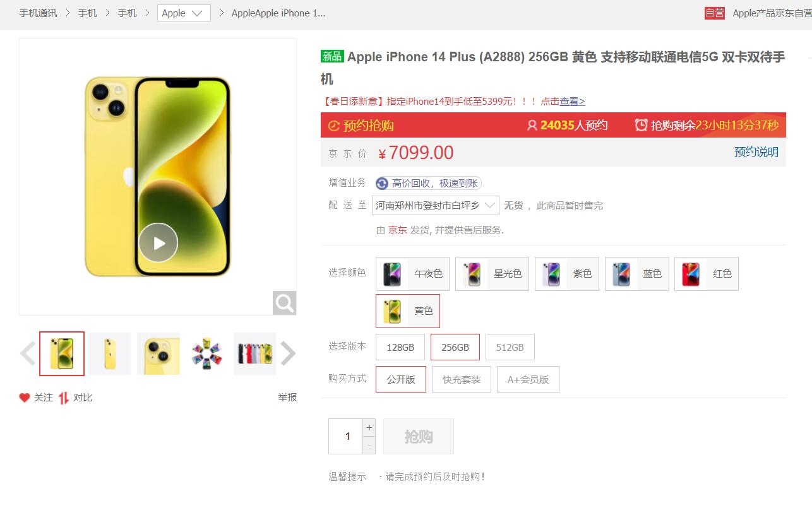Increase quantity with plus button
The image size is (812, 508).
(x=369, y=427)
